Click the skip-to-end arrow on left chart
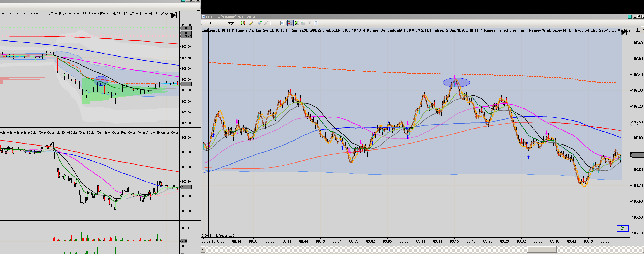644x254 pixels. (174, 16)
